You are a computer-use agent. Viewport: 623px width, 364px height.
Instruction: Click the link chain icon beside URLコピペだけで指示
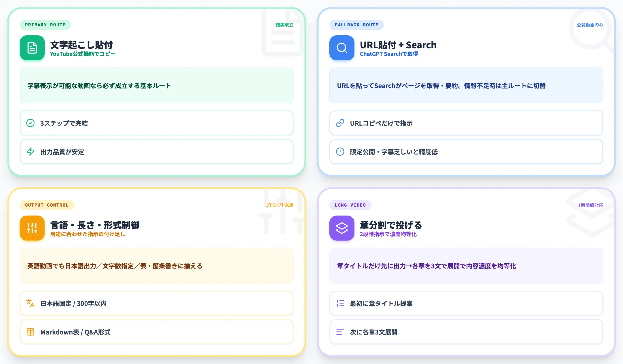340,123
